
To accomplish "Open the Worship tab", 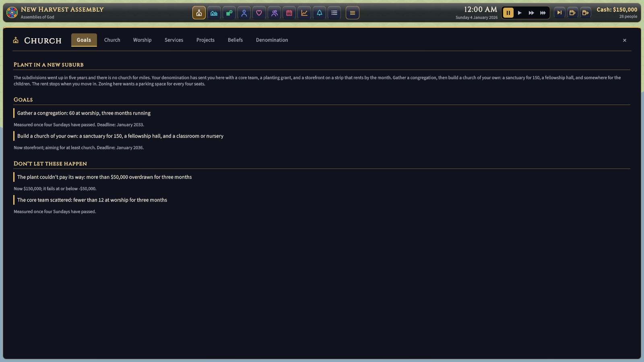I will pyautogui.click(x=142, y=40).
